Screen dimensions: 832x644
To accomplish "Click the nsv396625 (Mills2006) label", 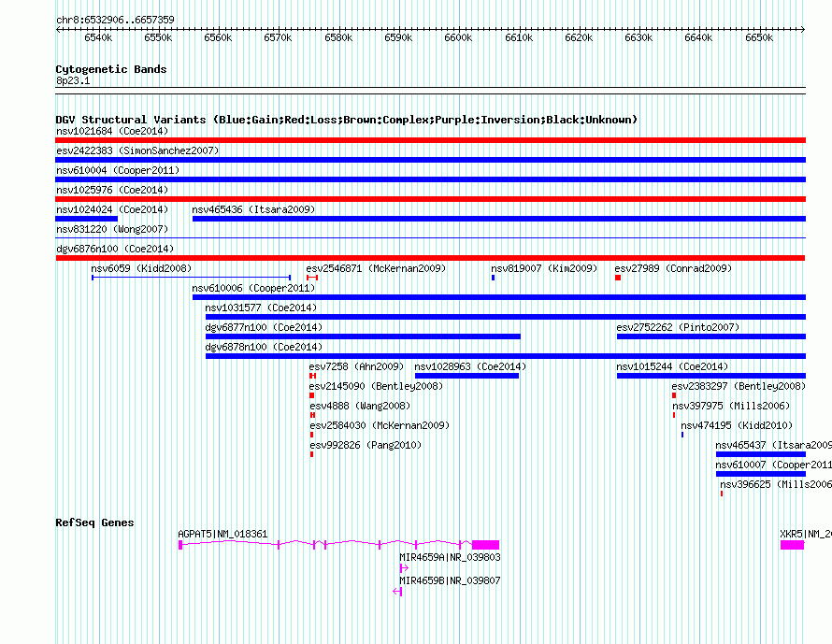I will (x=776, y=484).
